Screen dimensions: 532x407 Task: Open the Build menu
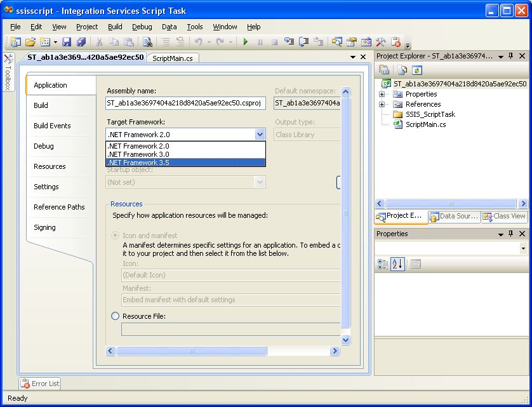point(115,27)
